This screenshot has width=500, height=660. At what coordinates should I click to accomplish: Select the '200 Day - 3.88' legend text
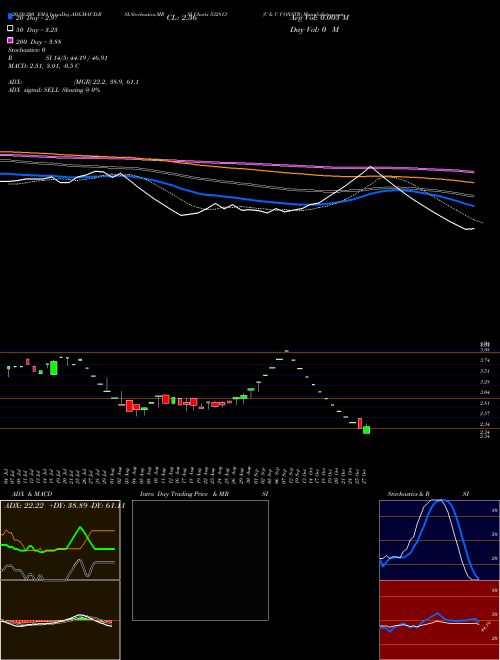coord(38,41)
